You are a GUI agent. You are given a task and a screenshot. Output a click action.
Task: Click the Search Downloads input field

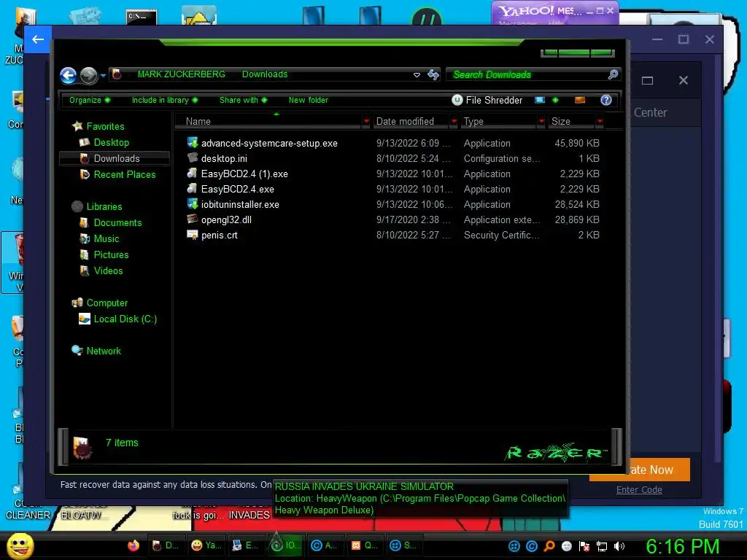[527, 74]
